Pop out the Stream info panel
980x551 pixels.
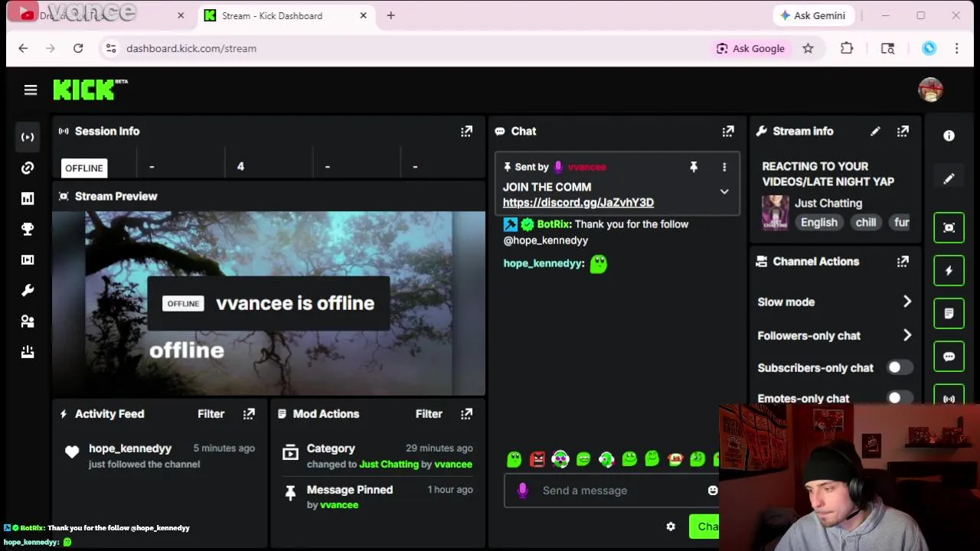tap(903, 132)
